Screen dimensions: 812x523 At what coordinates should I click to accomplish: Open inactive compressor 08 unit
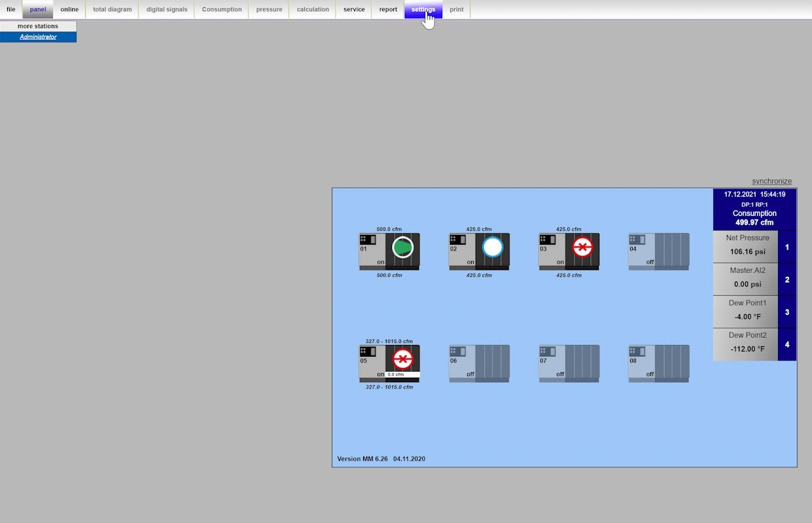click(x=658, y=363)
